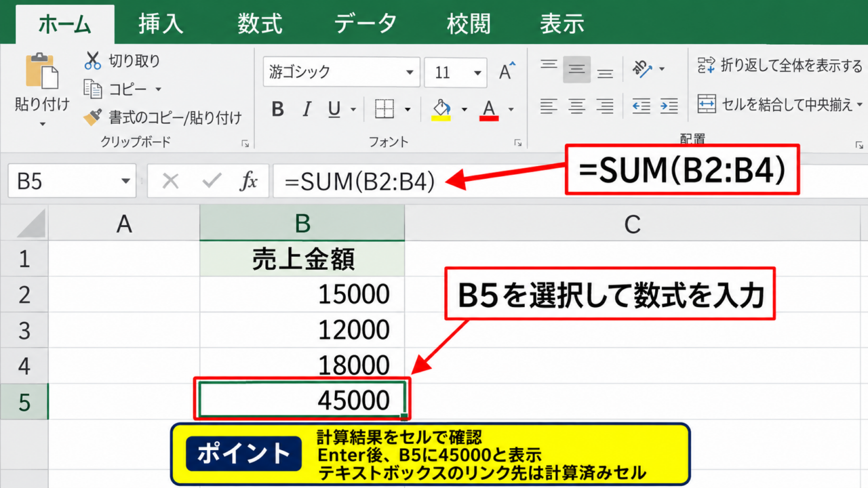This screenshot has width=868, height=488.
Task: Center text horizontally
Action: (x=576, y=106)
